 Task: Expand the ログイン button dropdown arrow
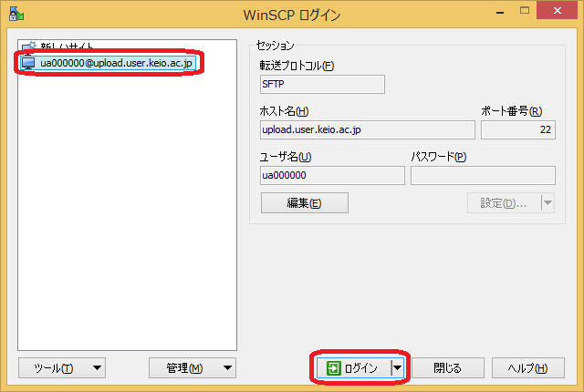pos(397,368)
